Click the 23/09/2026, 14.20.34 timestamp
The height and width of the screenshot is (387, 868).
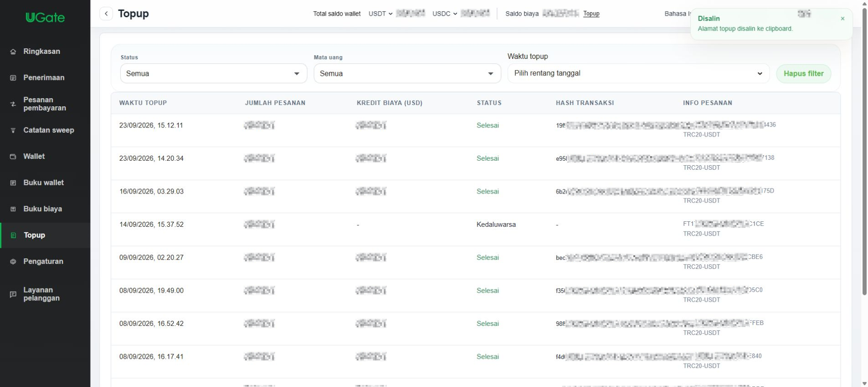(x=151, y=158)
